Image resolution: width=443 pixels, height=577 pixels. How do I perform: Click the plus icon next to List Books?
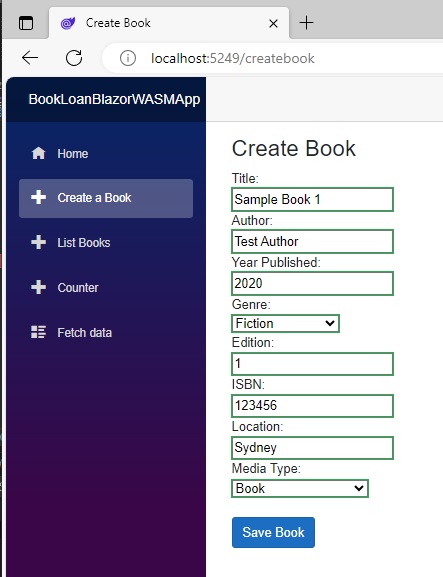[x=38, y=243]
